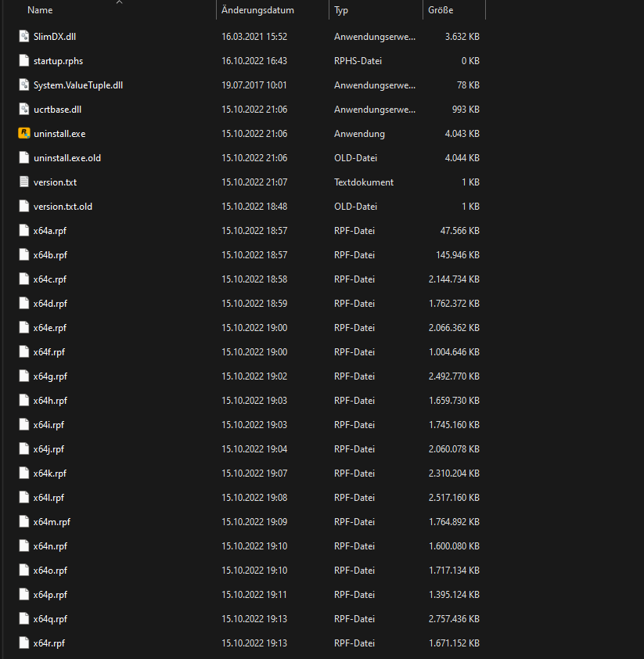Click the System.ValueTuple.dll file icon
Screen dimensions: 644x659
(23, 85)
